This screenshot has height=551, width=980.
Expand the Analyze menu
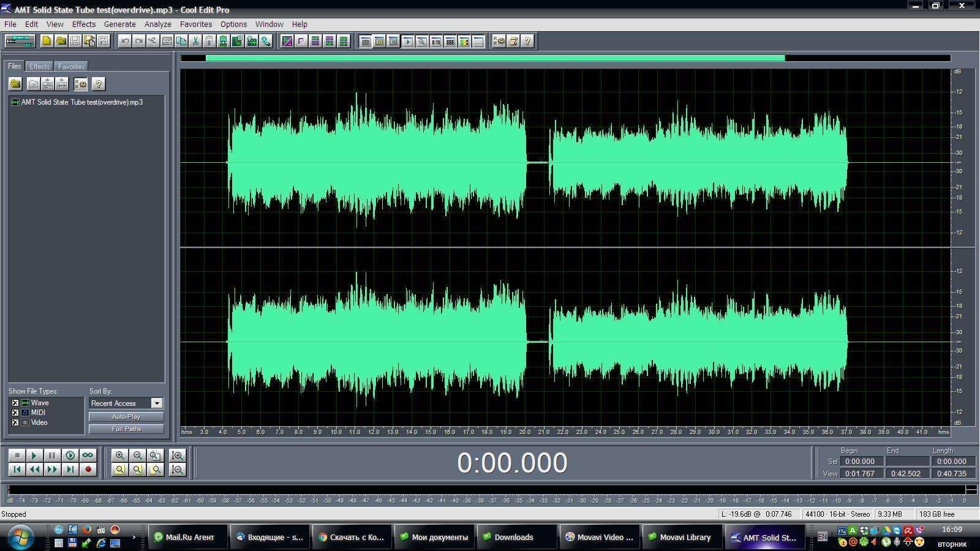click(157, 24)
